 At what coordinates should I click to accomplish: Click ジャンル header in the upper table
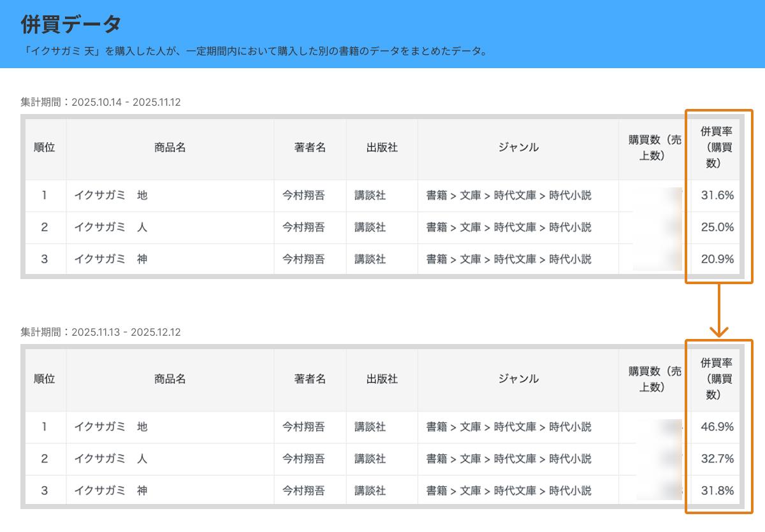click(x=518, y=148)
